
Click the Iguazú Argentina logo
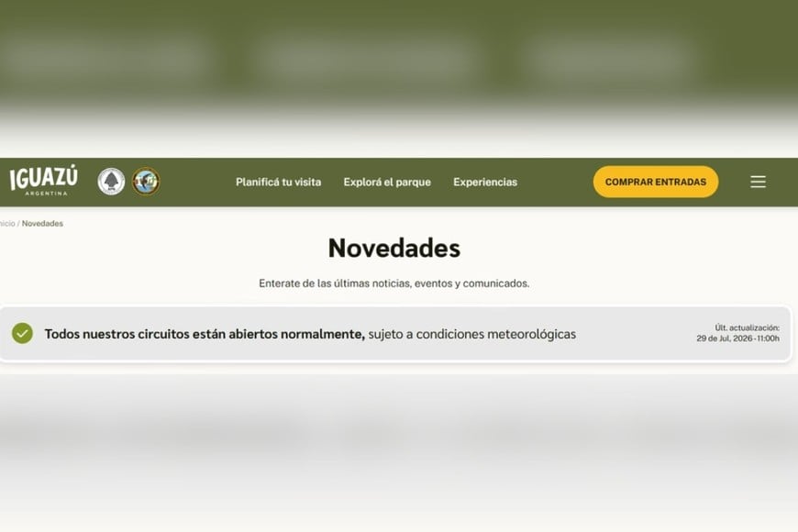tap(44, 180)
